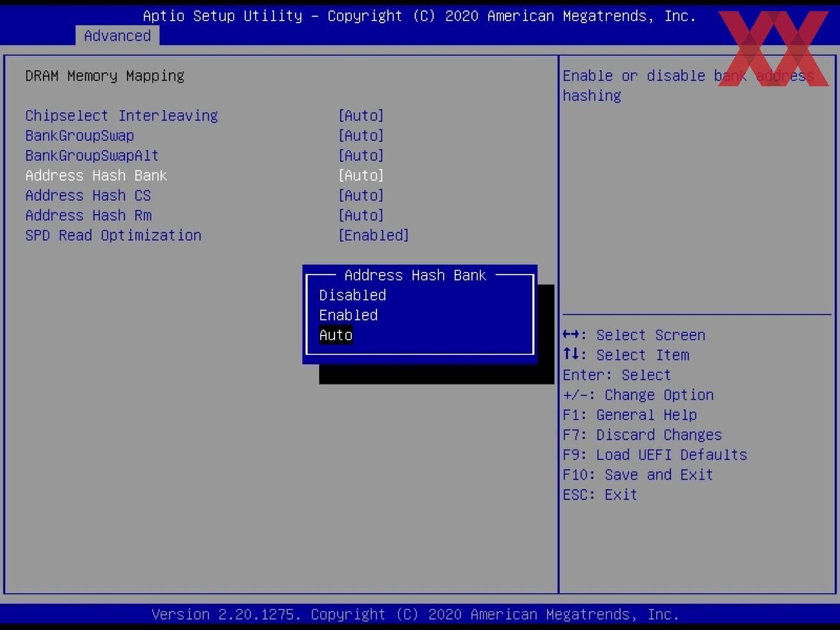Open the Chipselect Interleaving [Auto] value

tap(361, 115)
